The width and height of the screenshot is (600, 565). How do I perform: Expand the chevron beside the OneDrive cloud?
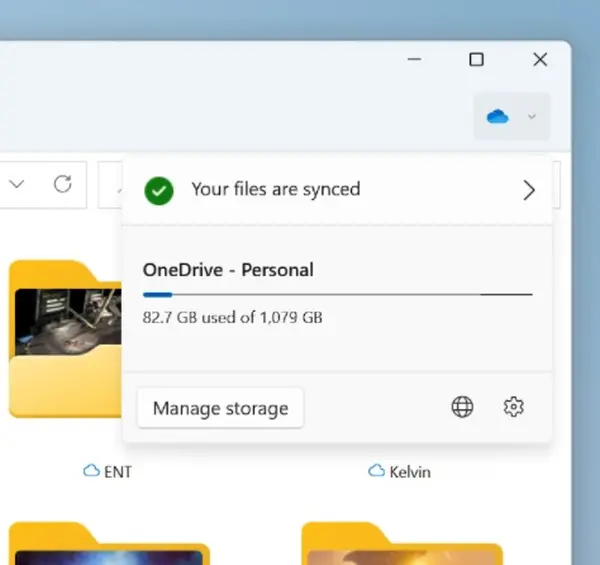tap(532, 117)
